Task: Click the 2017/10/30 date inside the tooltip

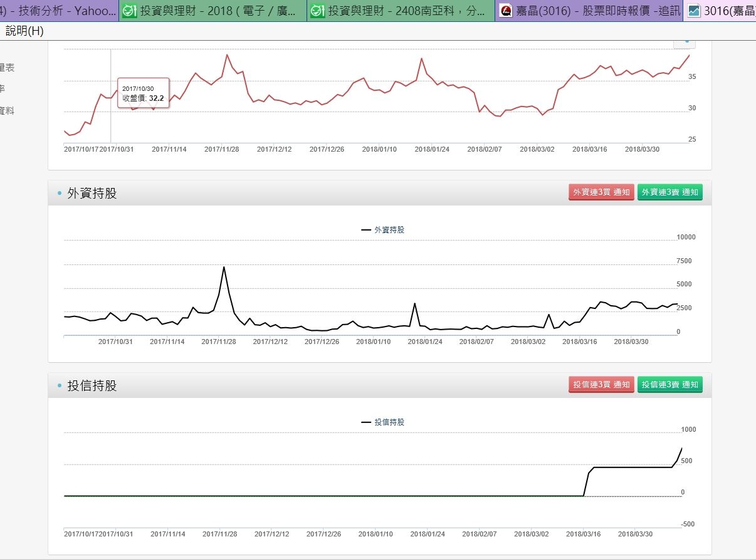Action: click(x=138, y=89)
